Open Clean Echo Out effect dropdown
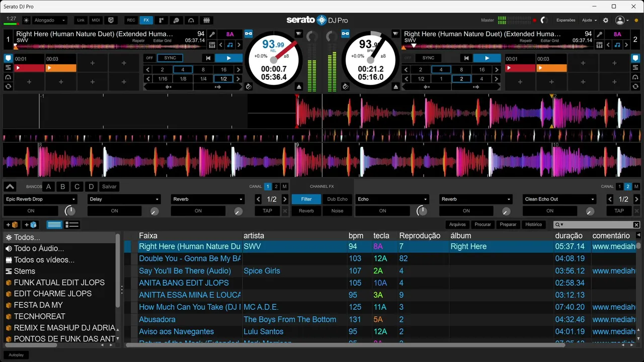Image resolution: width=644 pixels, height=362 pixels. click(559, 199)
